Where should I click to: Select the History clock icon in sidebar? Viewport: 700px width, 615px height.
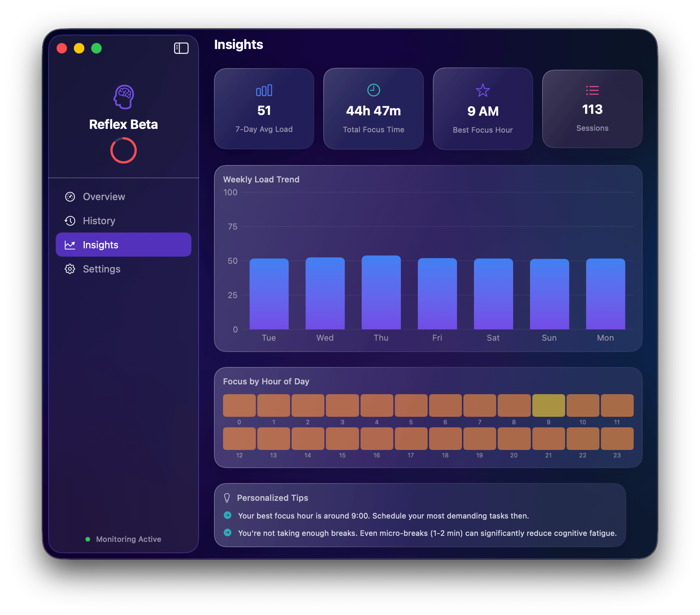70,220
